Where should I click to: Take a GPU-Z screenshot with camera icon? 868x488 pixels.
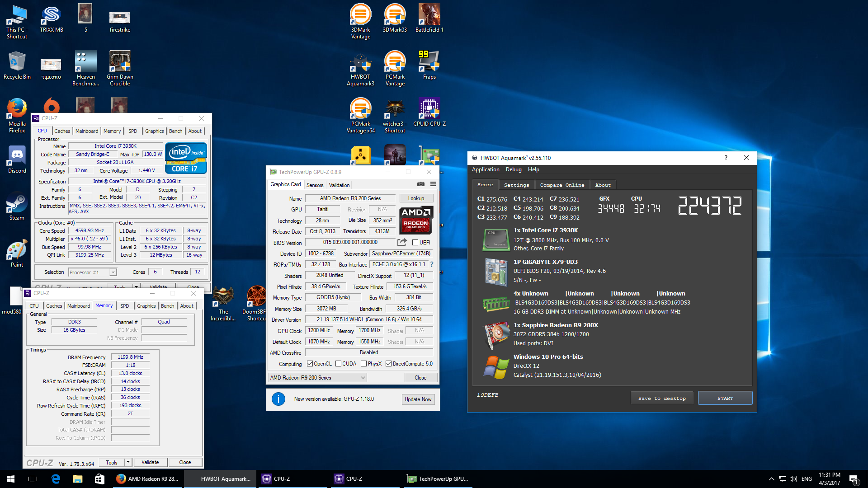(x=421, y=184)
